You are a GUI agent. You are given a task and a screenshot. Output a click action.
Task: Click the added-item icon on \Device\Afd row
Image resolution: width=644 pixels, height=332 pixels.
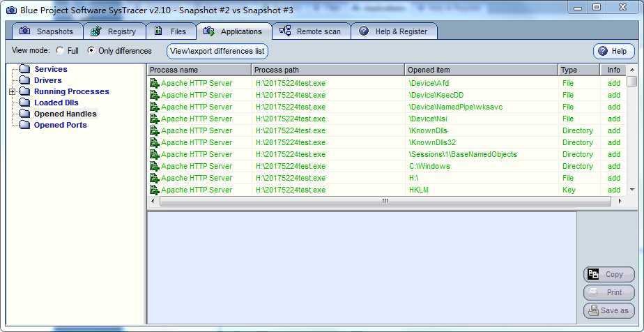point(155,84)
